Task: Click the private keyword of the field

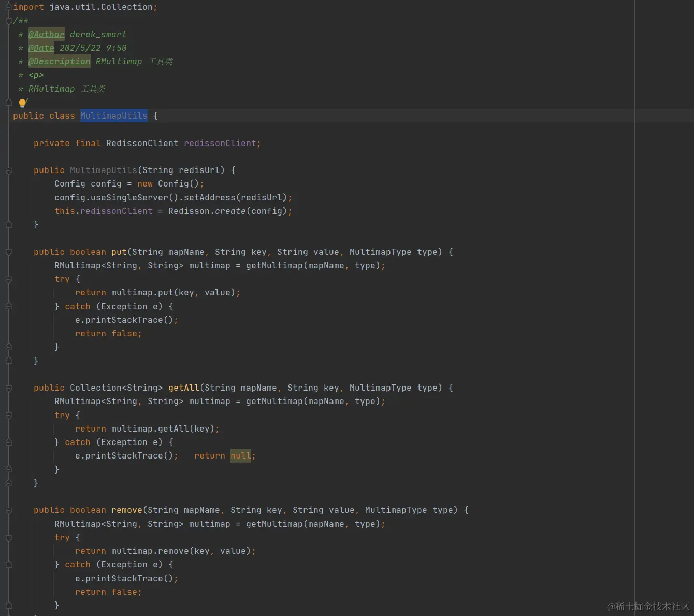Action: tap(52, 143)
